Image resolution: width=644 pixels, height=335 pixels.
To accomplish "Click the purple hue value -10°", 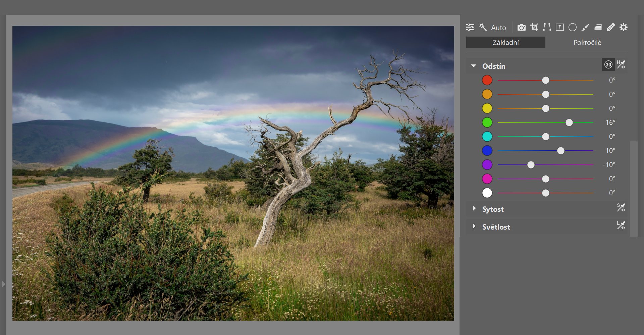I will [x=609, y=165].
